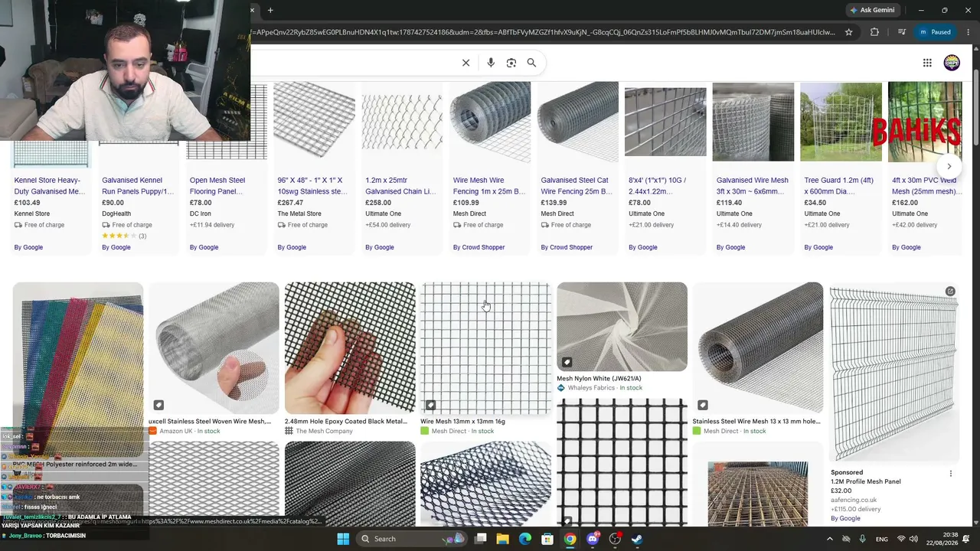
Task: Click the taskbar Search box
Action: point(412,539)
